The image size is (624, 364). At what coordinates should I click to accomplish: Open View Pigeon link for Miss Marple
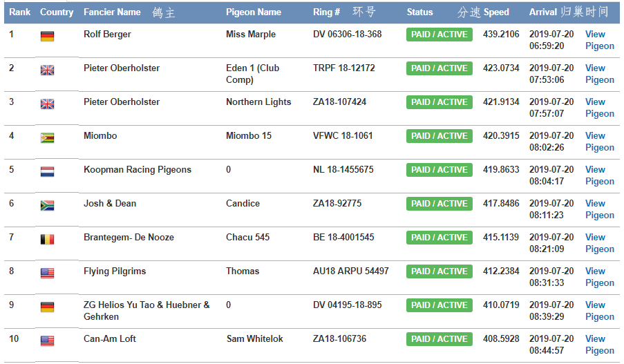coord(598,40)
